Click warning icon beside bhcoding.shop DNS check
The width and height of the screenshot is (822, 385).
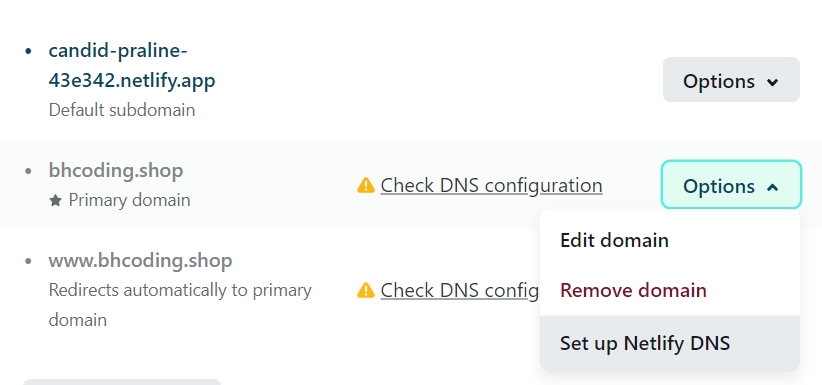coord(365,185)
